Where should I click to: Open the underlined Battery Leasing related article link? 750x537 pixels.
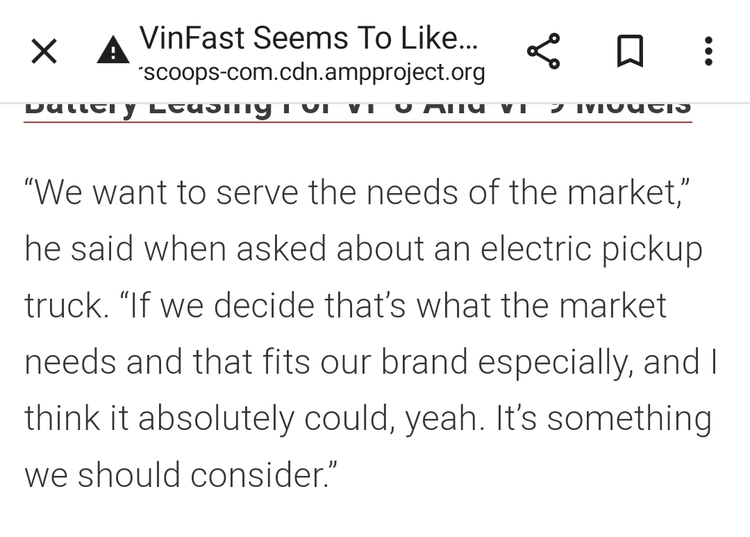(358, 110)
